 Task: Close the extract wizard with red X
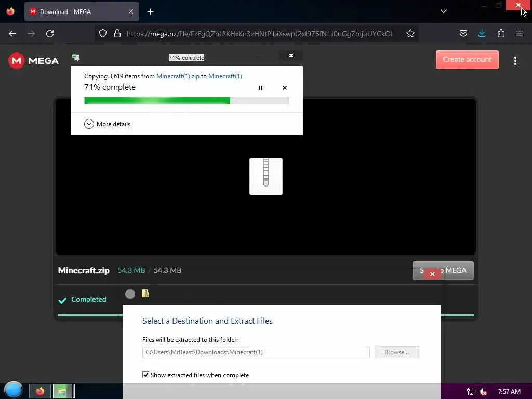[x=432, y=274]
